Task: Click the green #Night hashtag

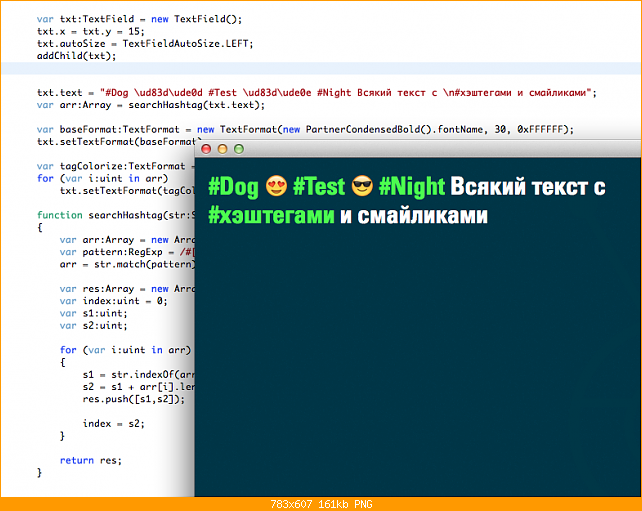Action: click(x=411, y=187)
